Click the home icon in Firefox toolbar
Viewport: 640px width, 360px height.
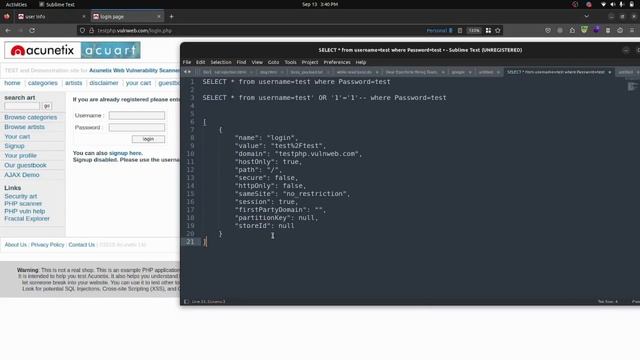(572, 30)
